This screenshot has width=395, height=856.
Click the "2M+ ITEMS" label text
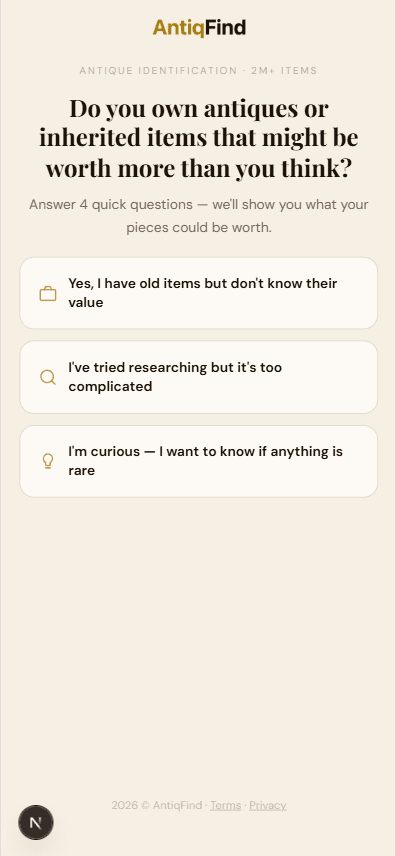point(284,70)
